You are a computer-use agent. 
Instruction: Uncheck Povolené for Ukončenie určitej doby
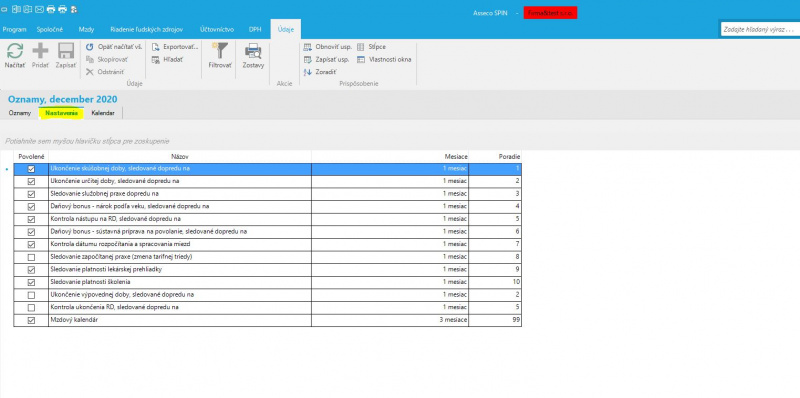[31, 181]
